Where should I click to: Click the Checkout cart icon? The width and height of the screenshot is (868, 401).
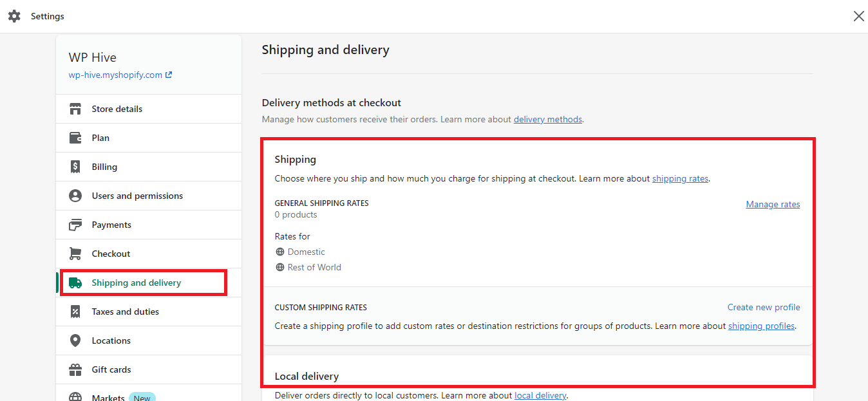click(x=75, y=254)
